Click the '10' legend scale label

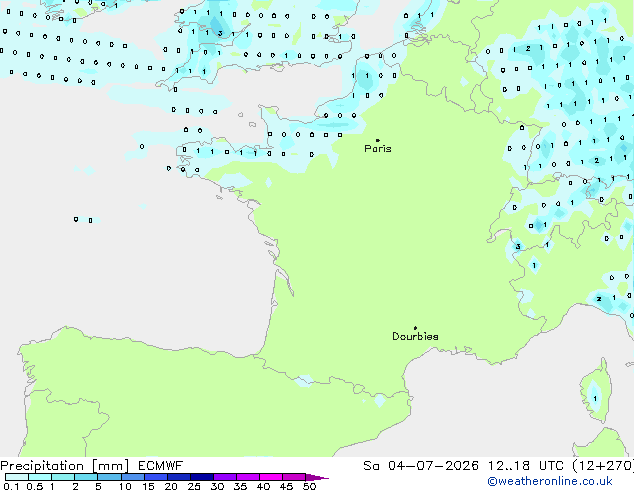(x=125, y=486)
